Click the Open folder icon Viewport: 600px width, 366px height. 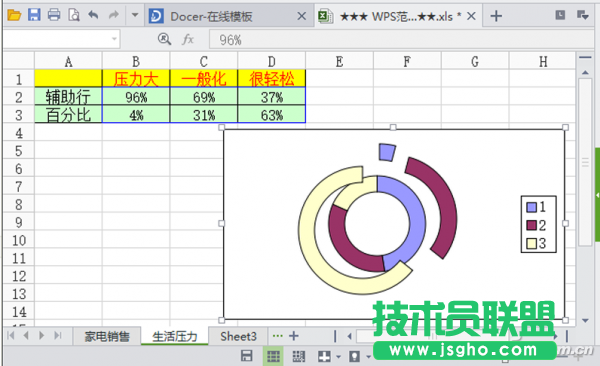(14, 16)
